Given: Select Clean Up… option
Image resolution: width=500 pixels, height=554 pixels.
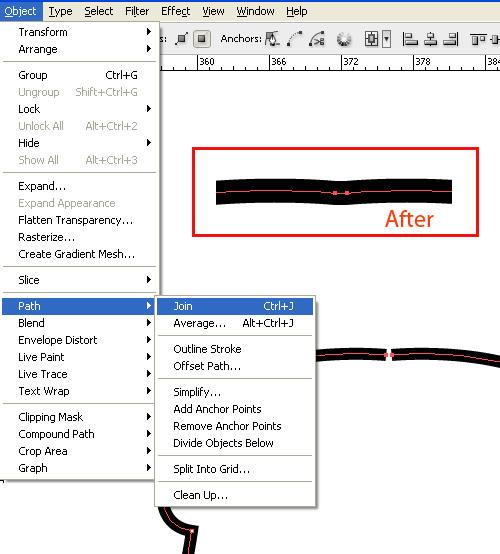Looking at the screenshot, I should click(x=235, y=495).
